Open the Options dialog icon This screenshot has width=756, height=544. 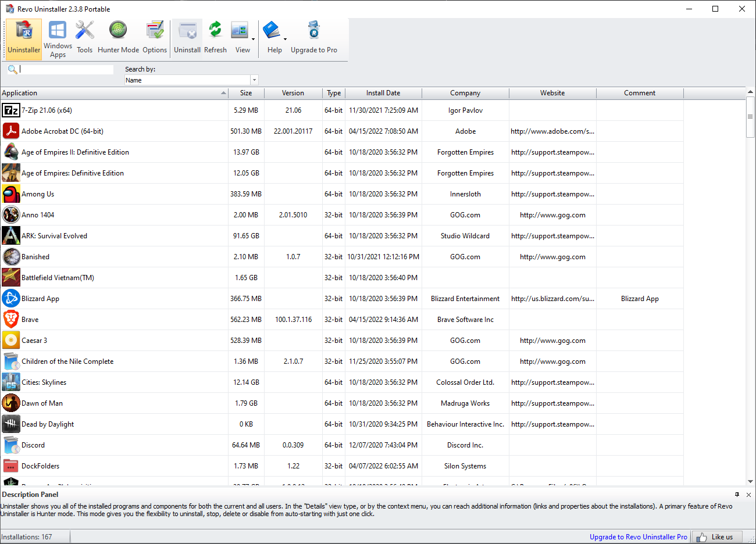155,38
